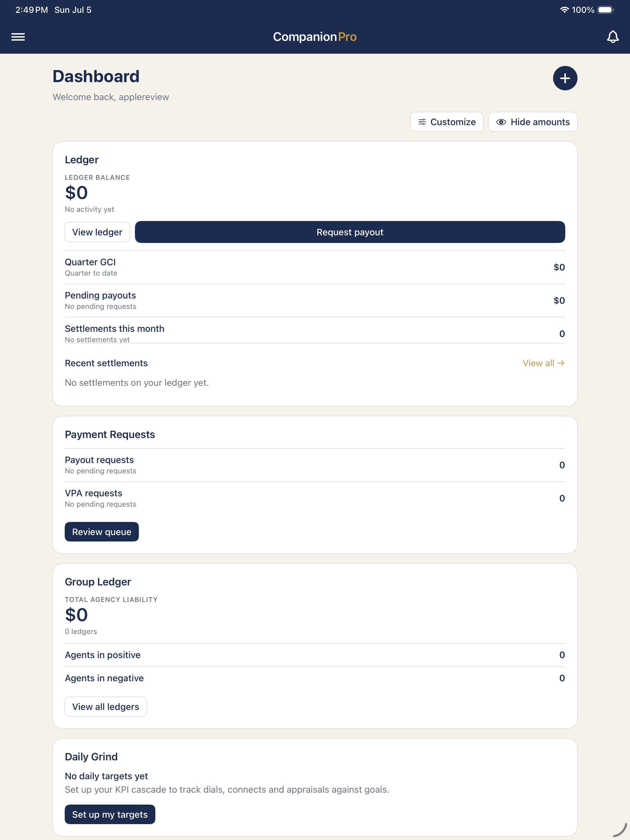Open notifications via the bell icon
Viewport: 630px width, 840px height.
(x=613, y=37)
